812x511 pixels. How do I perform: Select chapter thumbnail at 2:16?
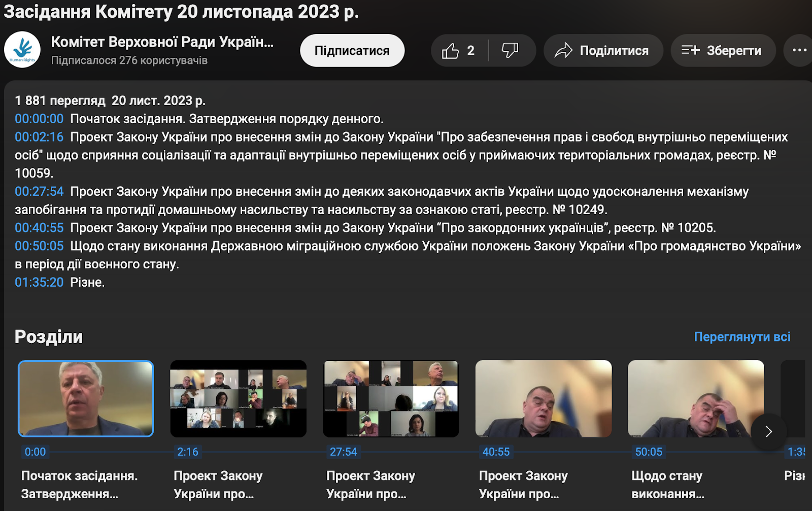coord(239,399)
